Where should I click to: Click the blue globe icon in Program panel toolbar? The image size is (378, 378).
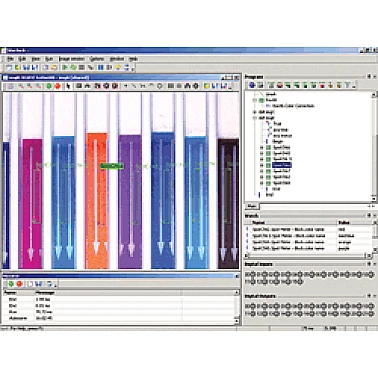click(x=252, y=85)
